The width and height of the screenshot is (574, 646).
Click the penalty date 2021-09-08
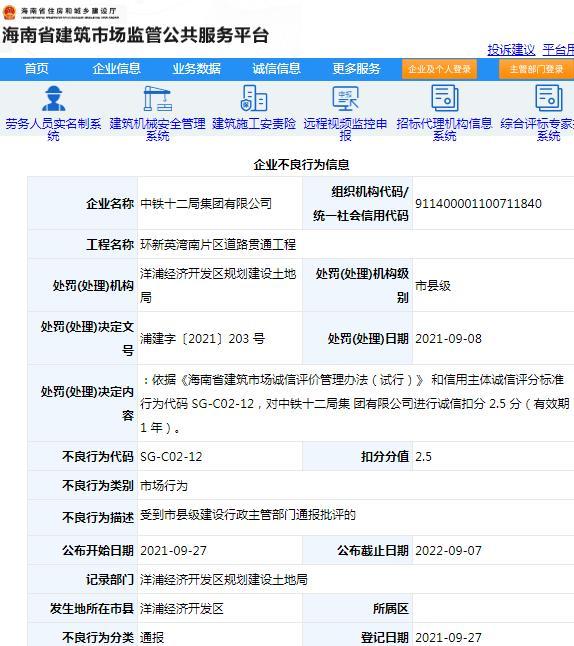[448, 339]
